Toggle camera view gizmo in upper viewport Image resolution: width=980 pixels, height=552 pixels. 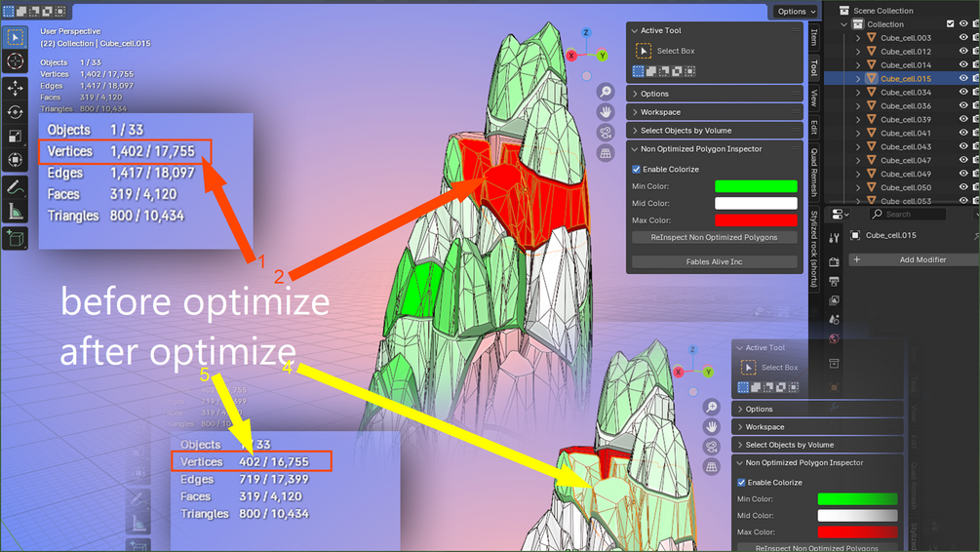[x=605, y=133]
